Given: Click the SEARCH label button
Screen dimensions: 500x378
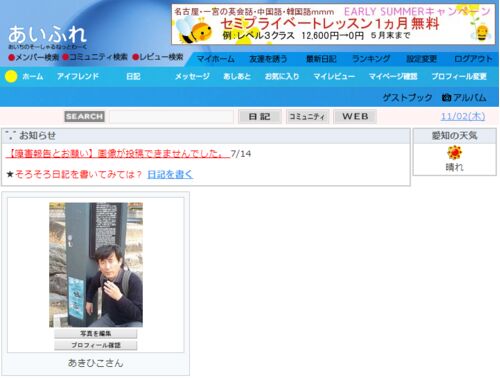Looking at the screenshot, I should (x=84, y=116).
